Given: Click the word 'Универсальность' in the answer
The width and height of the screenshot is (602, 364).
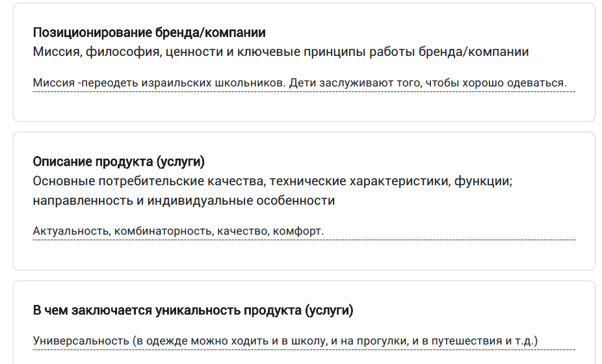Looking at the screenshot, I should point(81,341).
